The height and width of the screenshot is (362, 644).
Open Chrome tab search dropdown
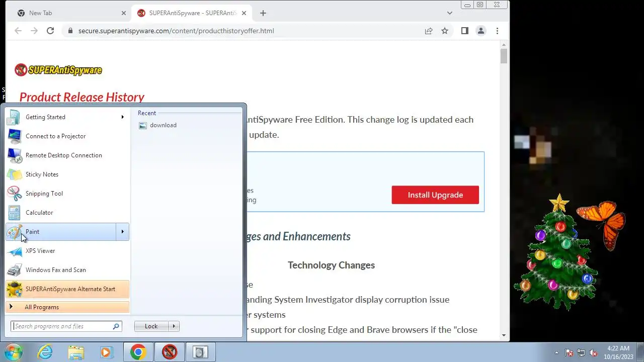pos(450,13)
